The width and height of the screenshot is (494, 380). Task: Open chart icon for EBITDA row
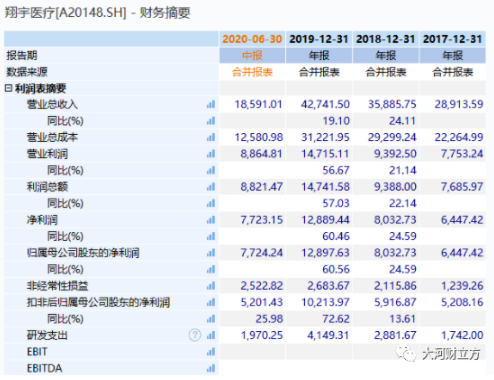point(211,368)
